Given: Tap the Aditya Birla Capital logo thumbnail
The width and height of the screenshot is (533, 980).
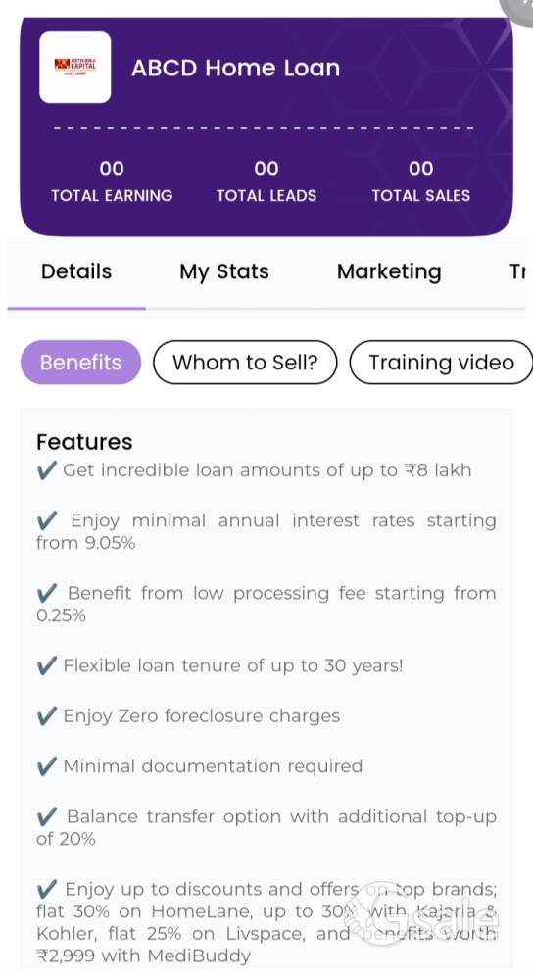Looking at the screenshot, I should [75, 67].
